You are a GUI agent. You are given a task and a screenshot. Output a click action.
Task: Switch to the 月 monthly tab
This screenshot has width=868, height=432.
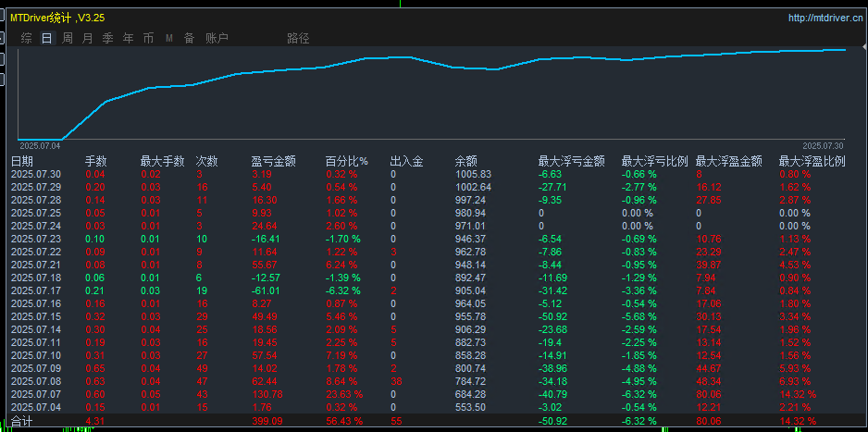tap(88, 38)
